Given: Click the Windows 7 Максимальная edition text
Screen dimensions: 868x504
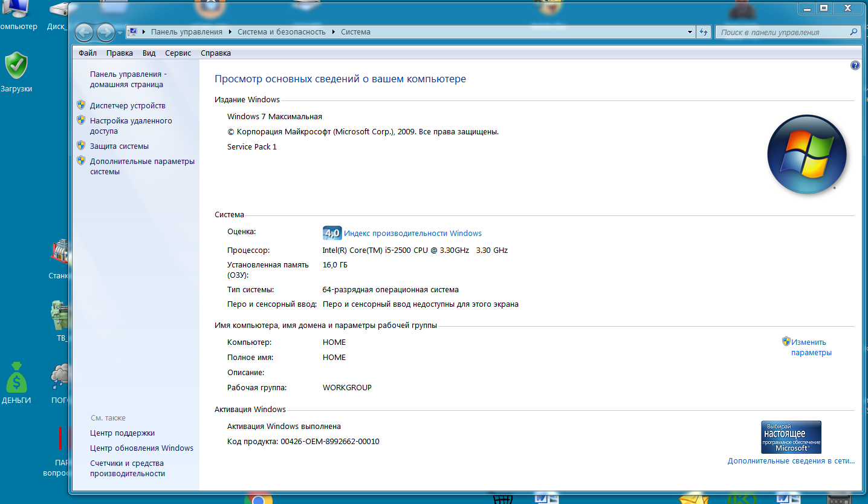Looking at the screenshot, I should tap(275, 116).
